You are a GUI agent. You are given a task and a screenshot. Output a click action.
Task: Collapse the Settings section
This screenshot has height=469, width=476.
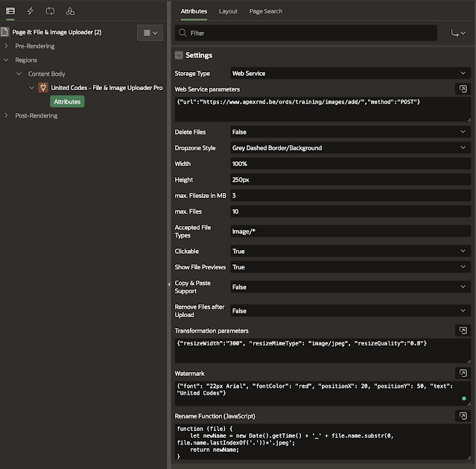tap(179, 55)
